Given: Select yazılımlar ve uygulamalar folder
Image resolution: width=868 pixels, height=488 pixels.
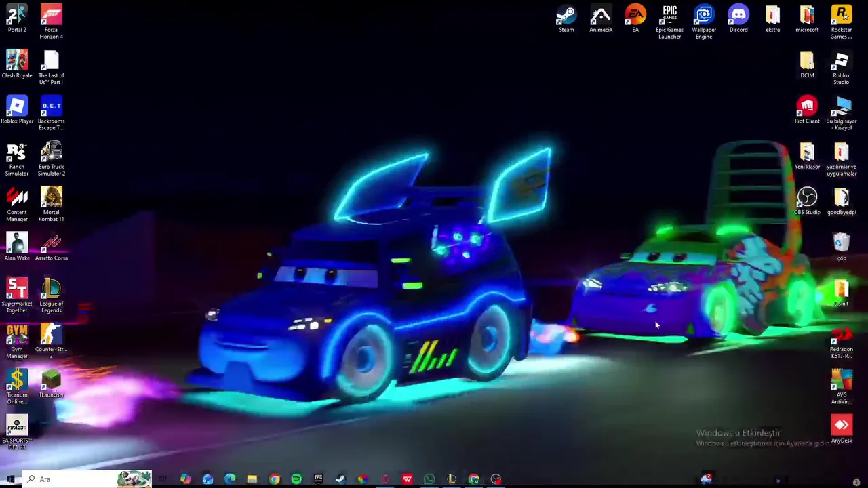Looking at the screenshot, I should point(842,159).
